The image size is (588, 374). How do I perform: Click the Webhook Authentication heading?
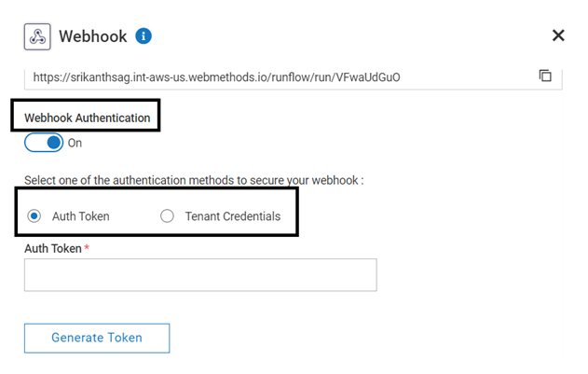[x=87, y=118]
